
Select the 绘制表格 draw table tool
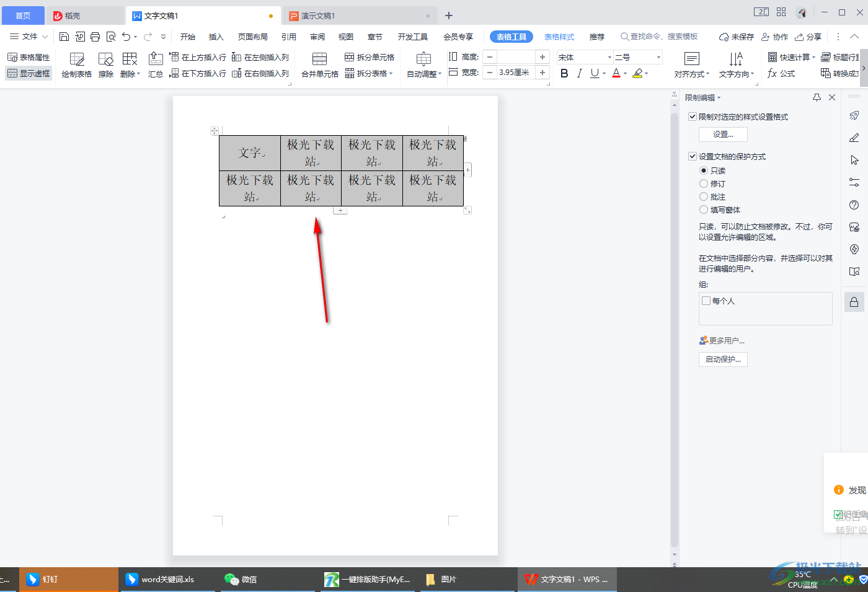pos(77,65)
